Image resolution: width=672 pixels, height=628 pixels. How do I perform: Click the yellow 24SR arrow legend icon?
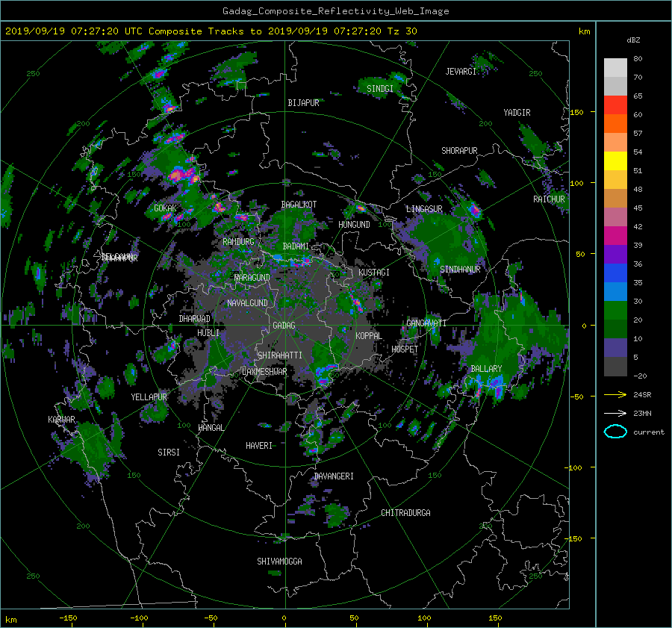(x=615, y=394)
